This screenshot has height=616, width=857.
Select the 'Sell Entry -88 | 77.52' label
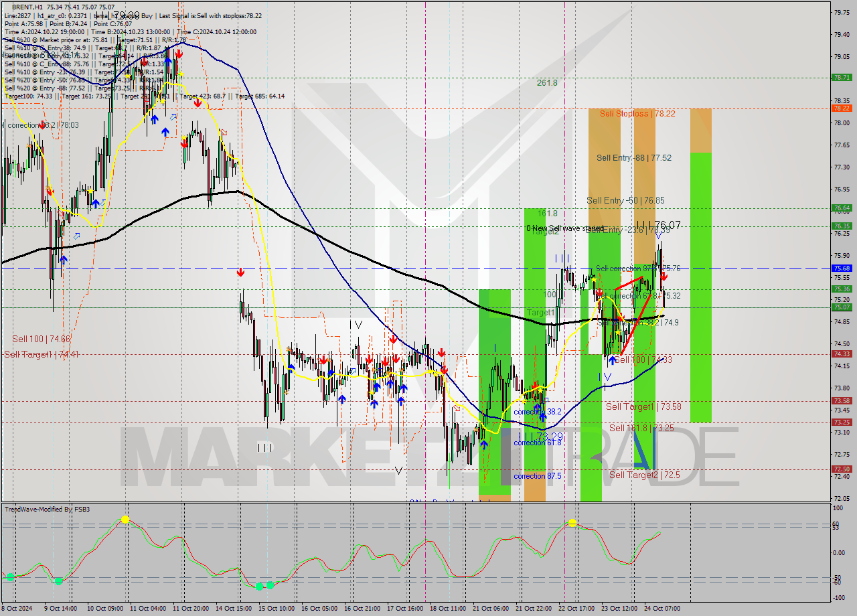tap(633, 158)
